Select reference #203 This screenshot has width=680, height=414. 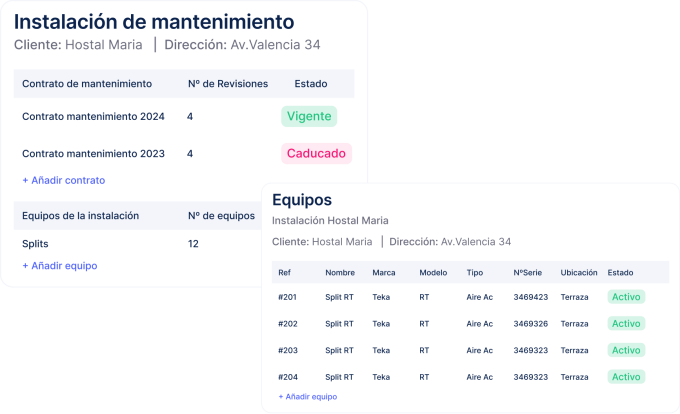point(288,350)
